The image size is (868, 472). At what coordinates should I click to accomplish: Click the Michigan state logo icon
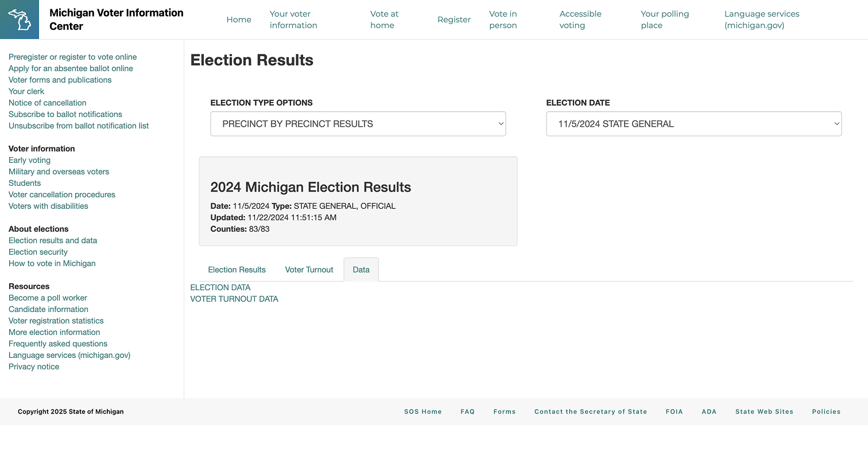20,19
